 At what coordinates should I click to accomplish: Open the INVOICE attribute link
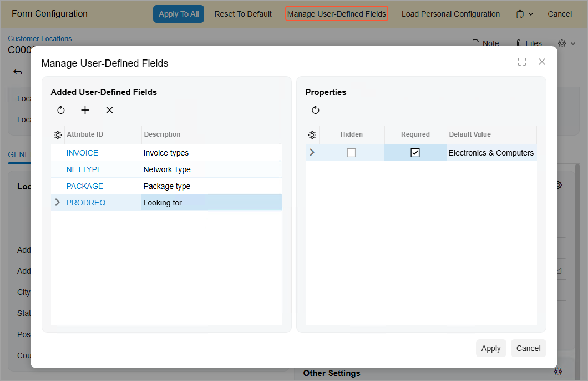tap(82, 153)
